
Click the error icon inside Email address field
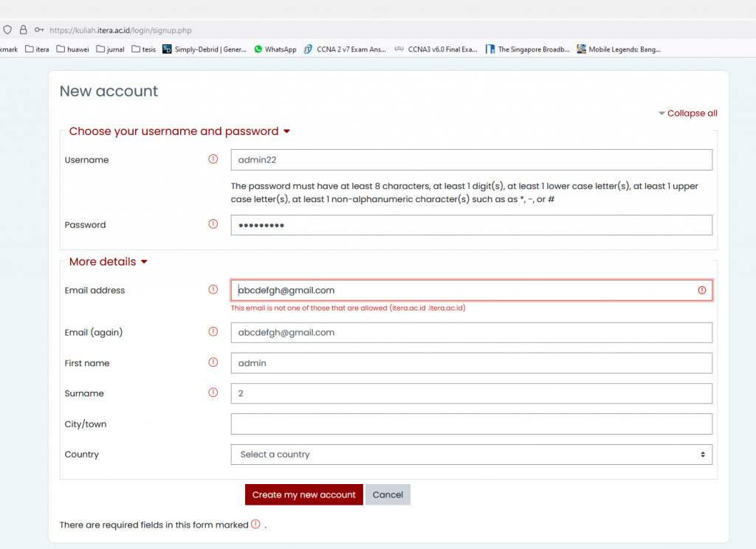(701, 290)
